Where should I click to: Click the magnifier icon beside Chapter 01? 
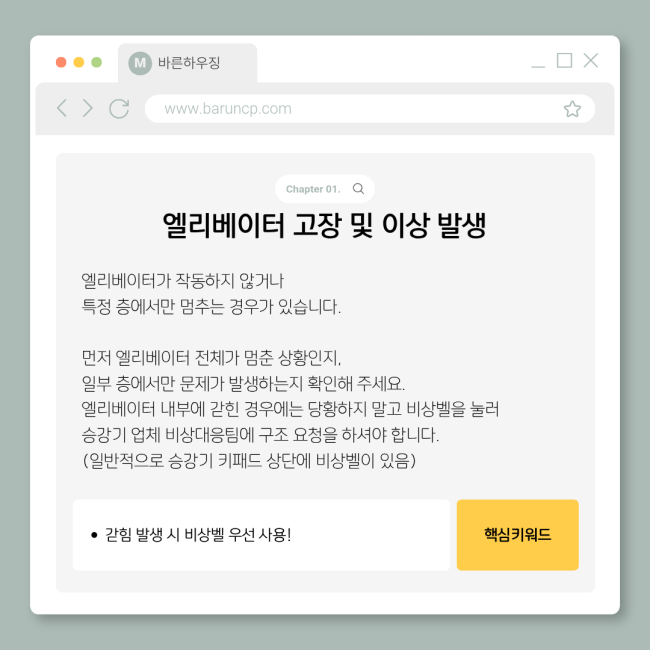pos(358,189)
